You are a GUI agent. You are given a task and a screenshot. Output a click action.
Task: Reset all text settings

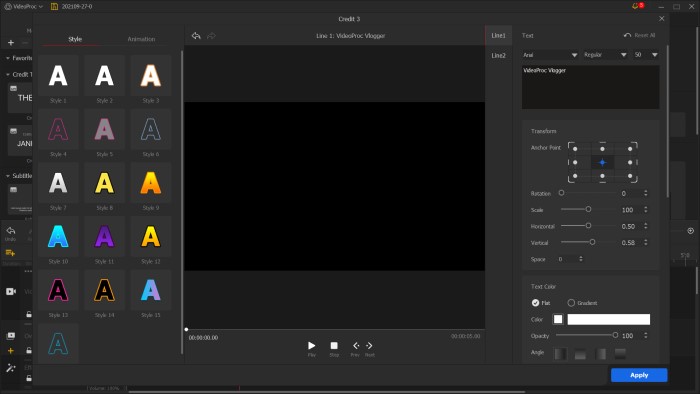point(639,35)
